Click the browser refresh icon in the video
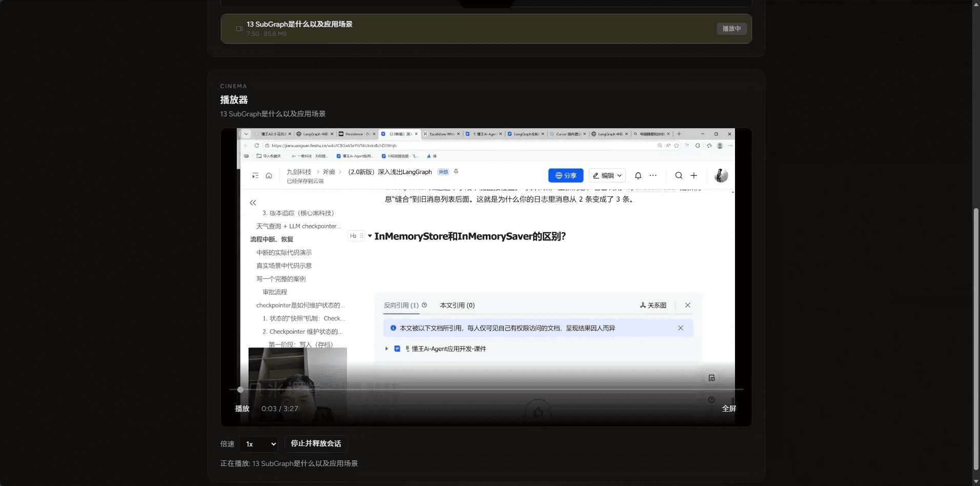 coord(256,146)
